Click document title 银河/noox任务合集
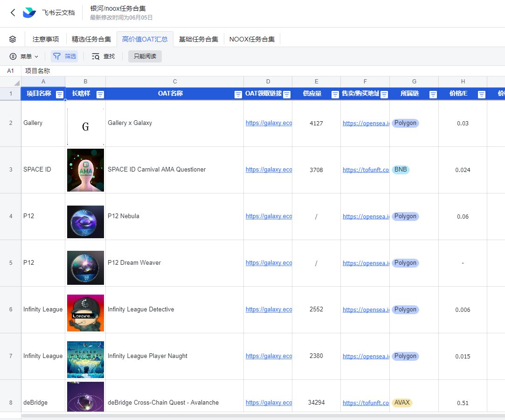Image resolution: width=505 pixels, height=420 pixels. click(118, 8)
